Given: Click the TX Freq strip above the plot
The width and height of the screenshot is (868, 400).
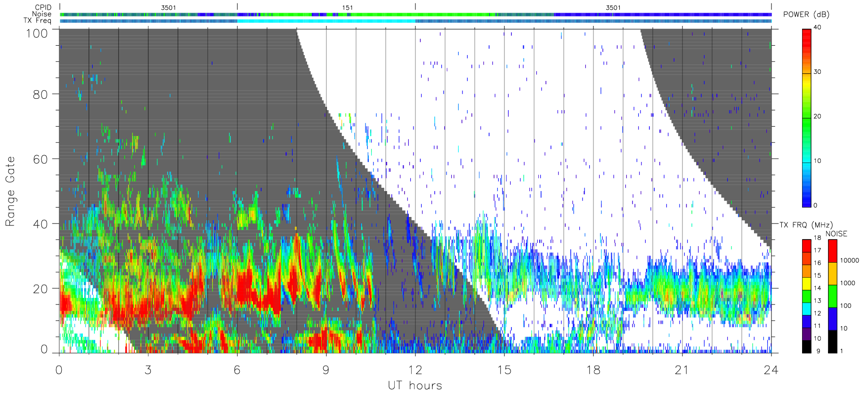Looking at the screenshot, I should pos(415,21).
